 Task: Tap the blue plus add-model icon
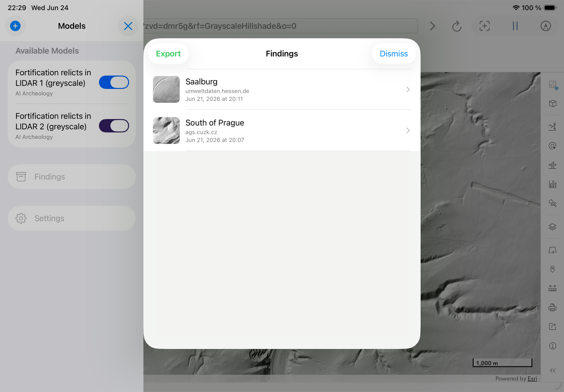click(15, 26)
